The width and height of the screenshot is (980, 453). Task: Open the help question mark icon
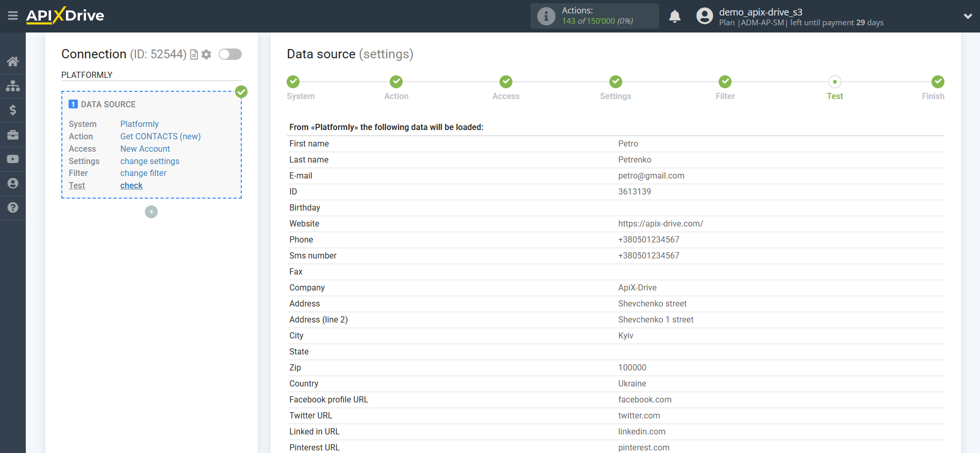[x=13, y=207]
